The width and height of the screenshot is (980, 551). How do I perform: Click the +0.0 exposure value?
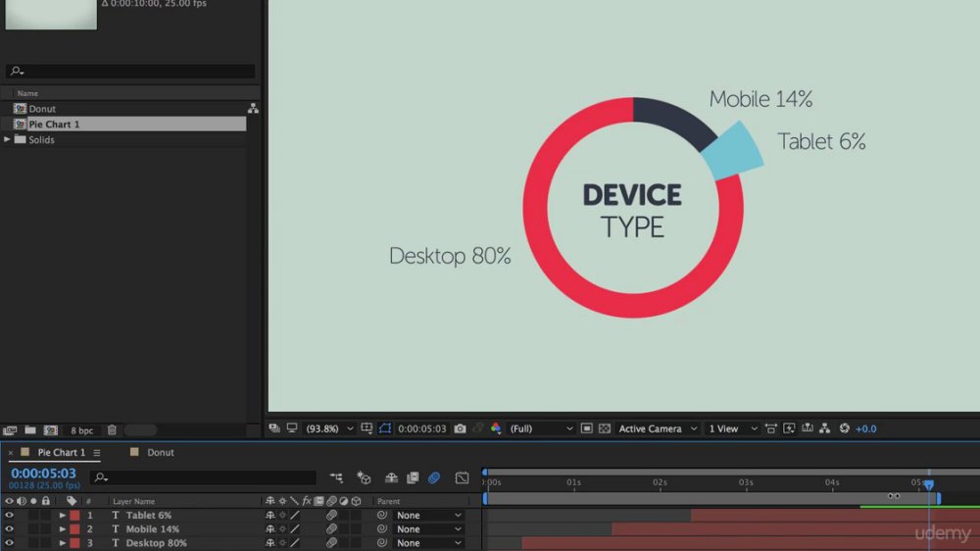point(866,429)
